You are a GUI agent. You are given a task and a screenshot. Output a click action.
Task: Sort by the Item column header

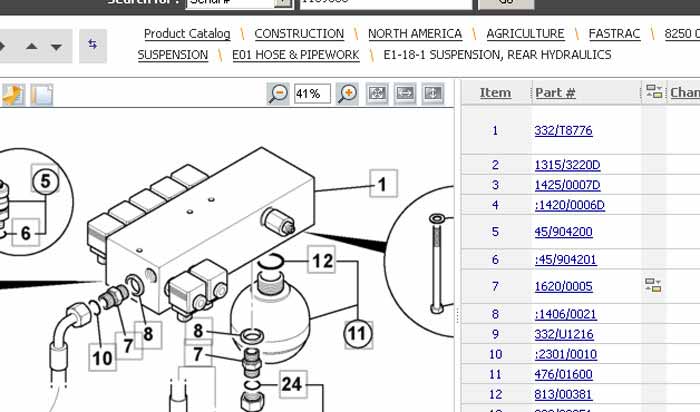(x=495, y=93)
